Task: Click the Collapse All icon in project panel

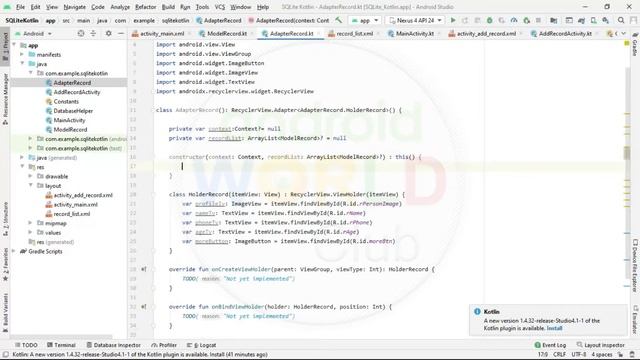Action: 93,33
